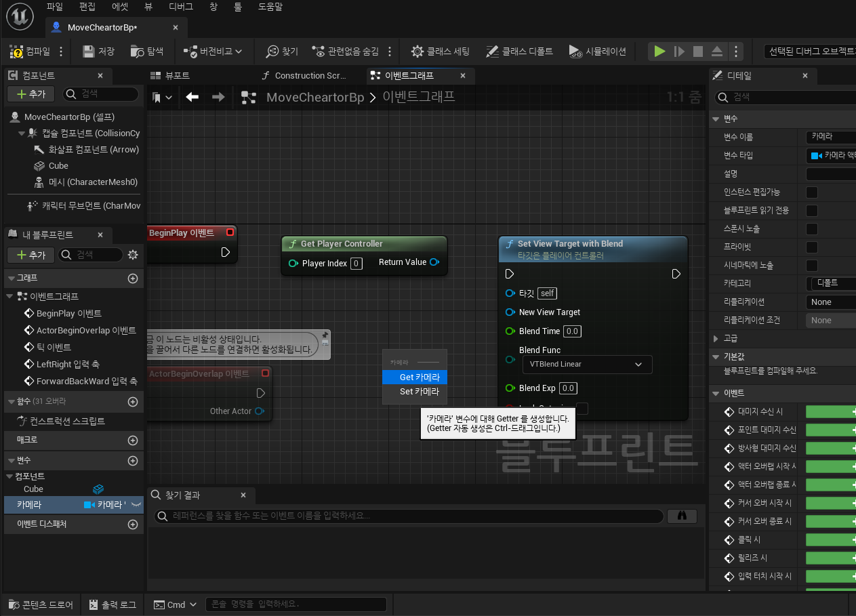
Task: Open the 파일 menu
Action: (x=55, y=7)
